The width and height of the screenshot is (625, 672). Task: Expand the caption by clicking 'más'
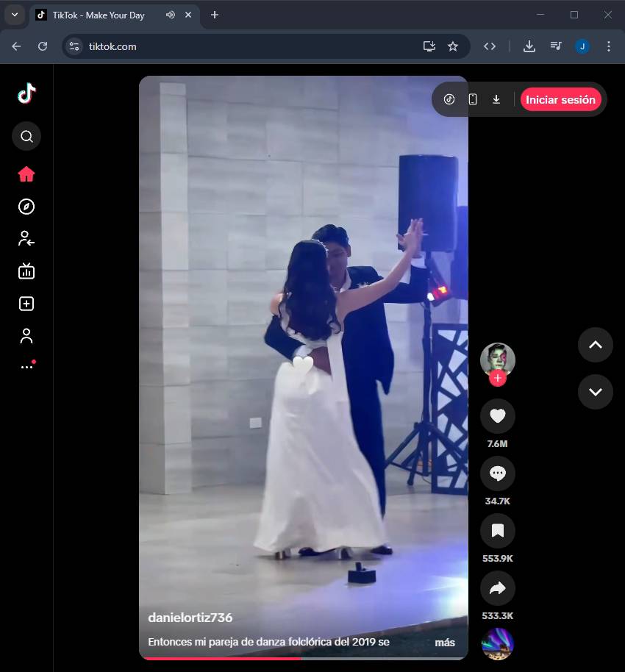point(445,642)
